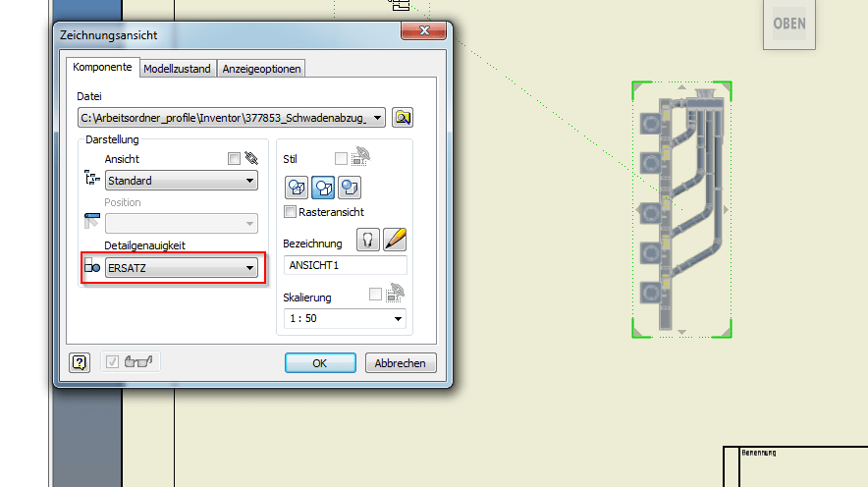Open the ERSATZ Detailgenauigkeit dropdown
The width and height of the screenshot is (868, 487).
pyautogui.click(x=182, y=268)
